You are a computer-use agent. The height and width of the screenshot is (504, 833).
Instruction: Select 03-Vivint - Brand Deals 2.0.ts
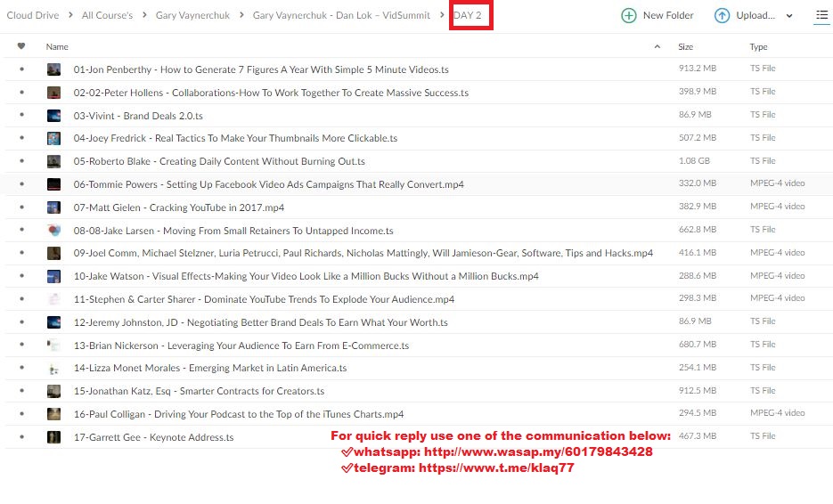click(x=138, y=116)
